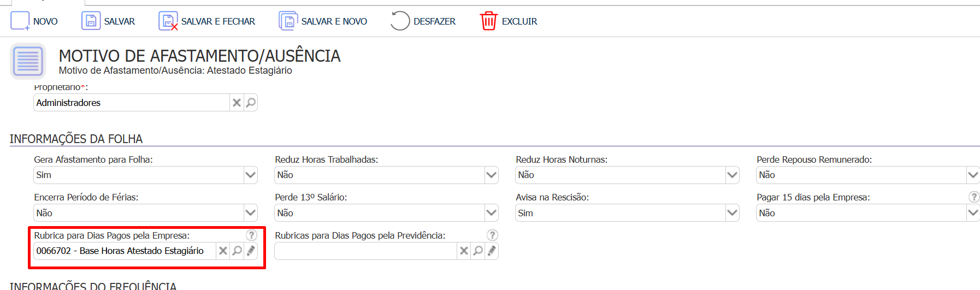This screenshot has width=980, height=290.
Task: Open help for Rubricas Dias Pagos pela Previdência
Action: (492, 235)
